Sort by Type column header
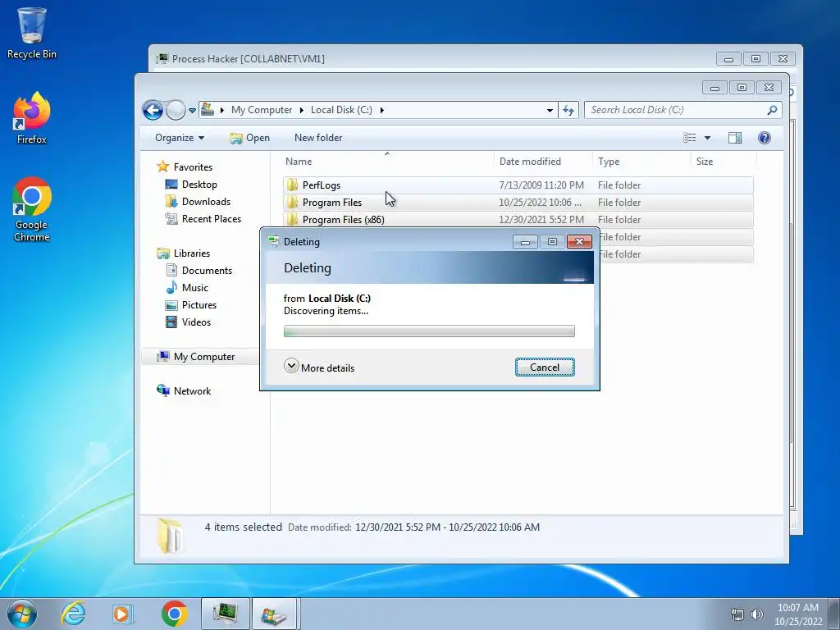The image size is (840, 630). 641,162
